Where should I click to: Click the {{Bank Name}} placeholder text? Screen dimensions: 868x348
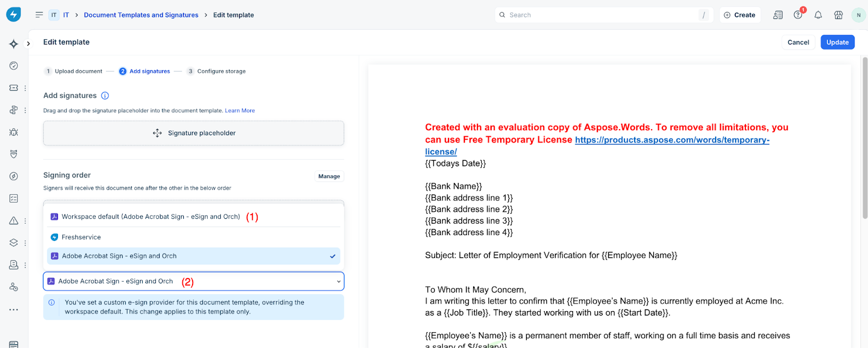(x=454, y=186)
